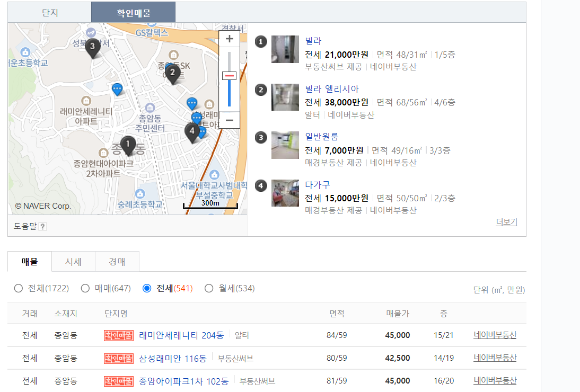Open thumbnail photo of 빌라 엘리시아
The height and width of the screenshot is (392, 580).
click(285, 97)
